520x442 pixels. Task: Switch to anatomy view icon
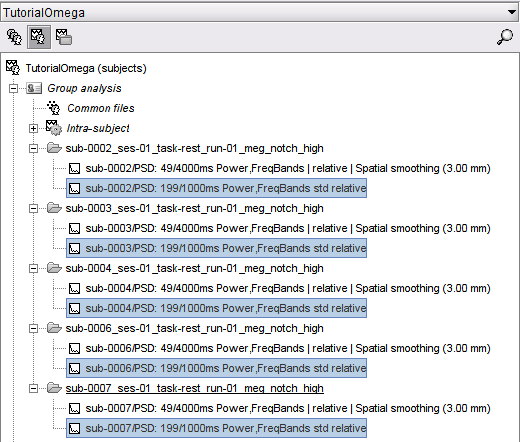pos(14,37)
